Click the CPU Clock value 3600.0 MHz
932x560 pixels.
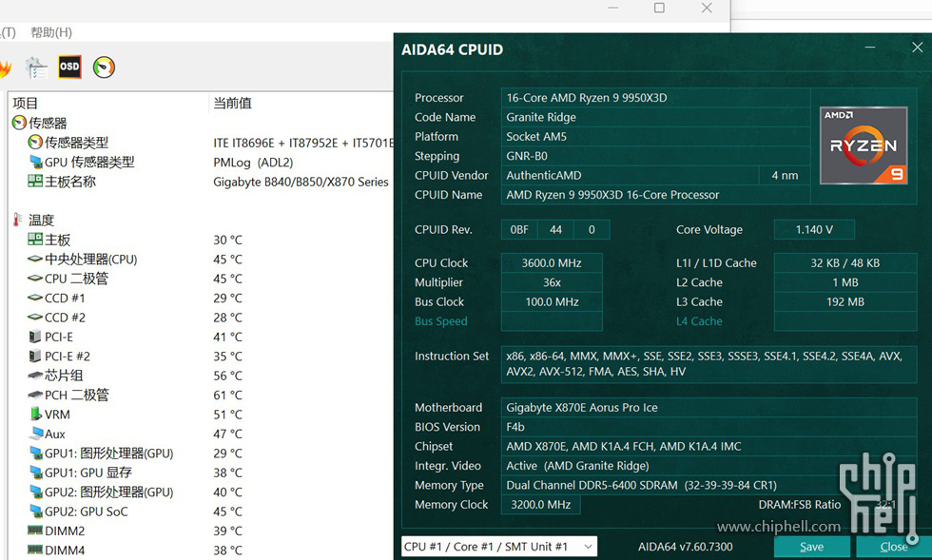[552, 262]
